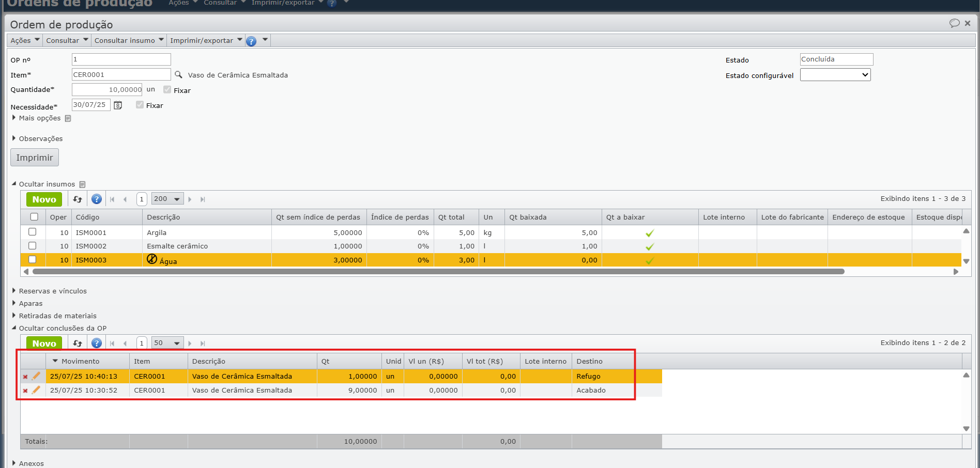
Task: Check the Argila row checkbox
Action: [33, 232]
